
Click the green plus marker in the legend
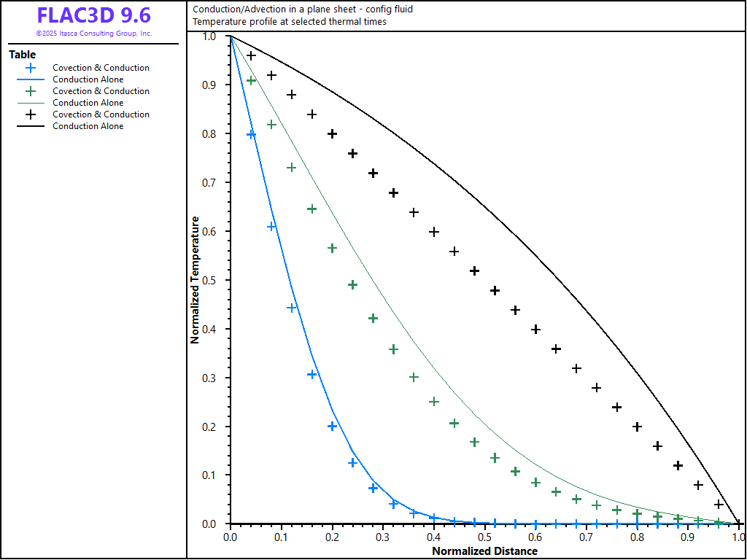[x=30, y=91]
